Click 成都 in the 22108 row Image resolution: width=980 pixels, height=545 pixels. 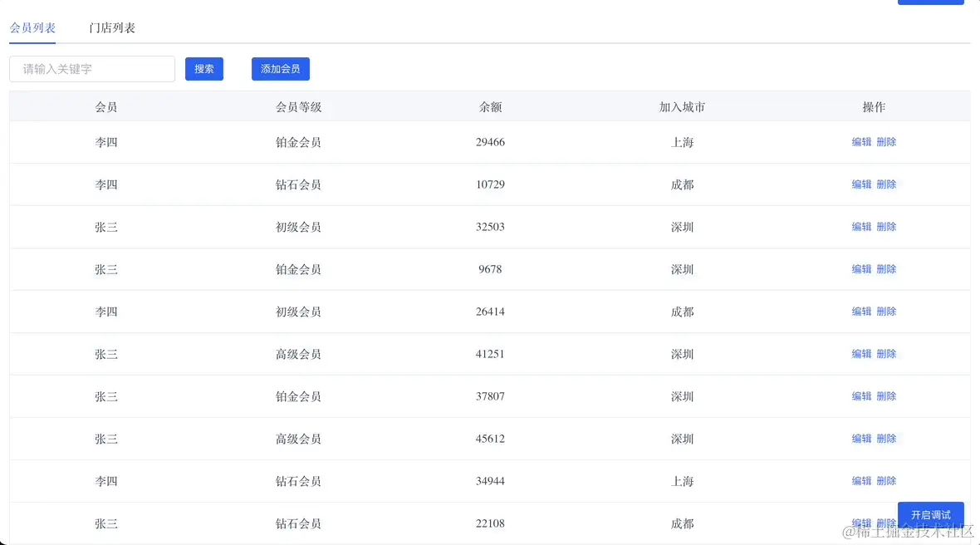tap(682, 523)
